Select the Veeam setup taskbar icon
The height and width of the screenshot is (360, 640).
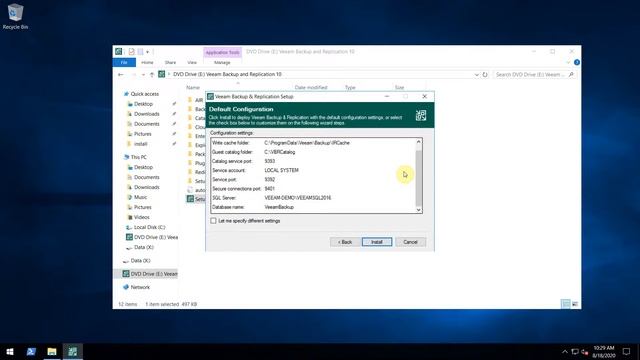[x=73, y=351]
